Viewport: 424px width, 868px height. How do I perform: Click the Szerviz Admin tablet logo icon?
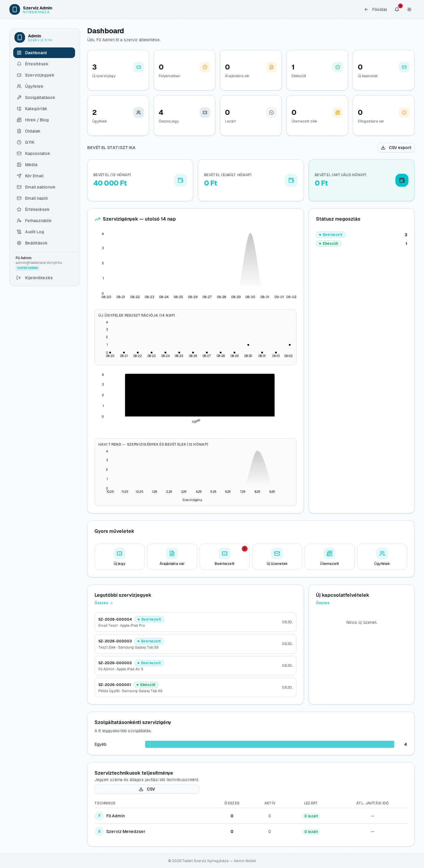click(14, 9)
